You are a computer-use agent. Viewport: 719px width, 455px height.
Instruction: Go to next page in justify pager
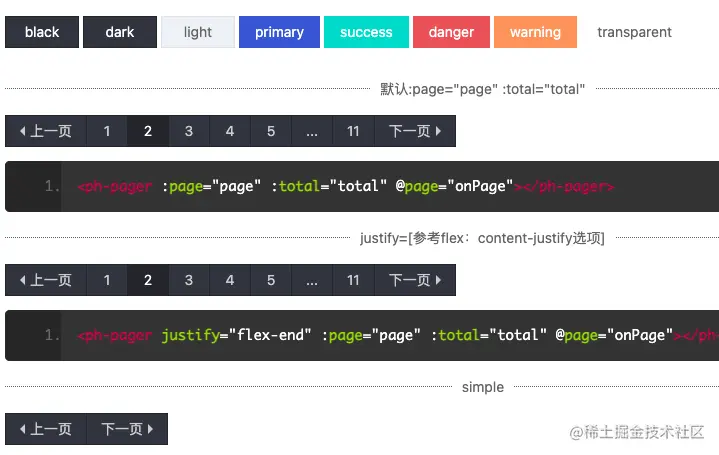coord(415,280)
